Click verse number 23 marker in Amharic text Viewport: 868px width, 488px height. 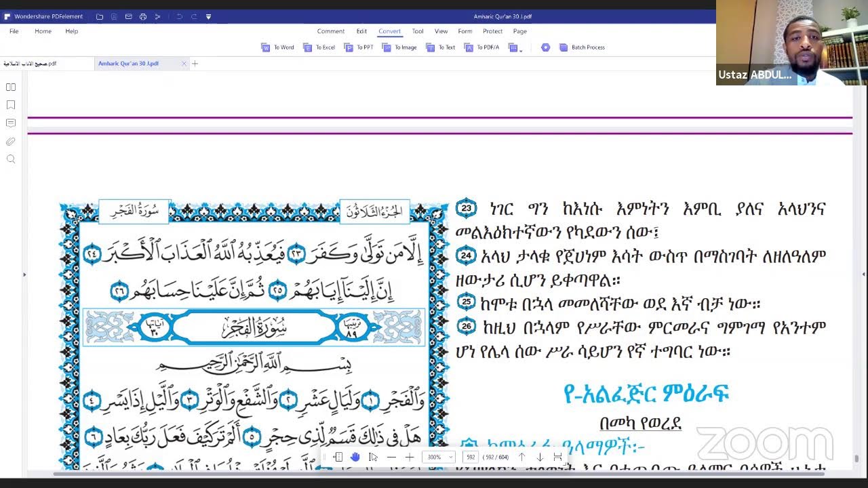tap(466, 208)
